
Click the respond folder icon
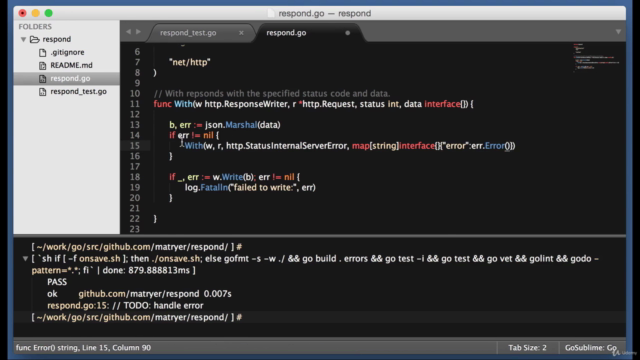click(x=35, y=39)
